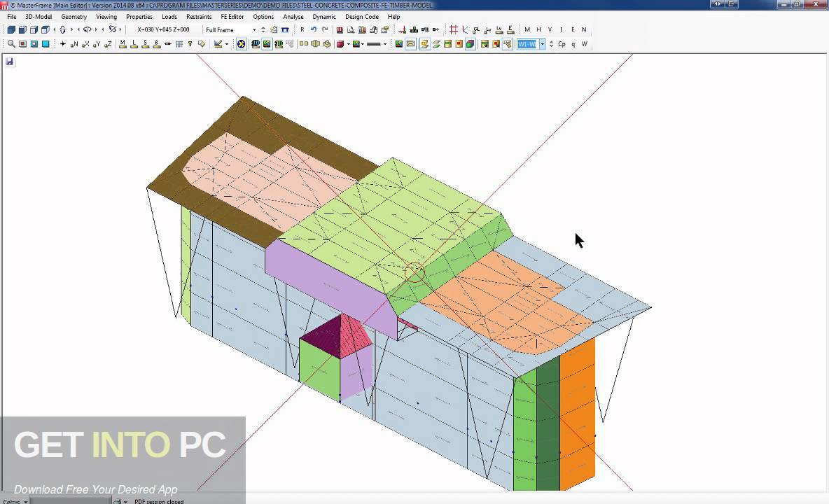Screen dimensions: 829x504
Task: Open the red cube dropdown arrow
Action: (349, 44)
